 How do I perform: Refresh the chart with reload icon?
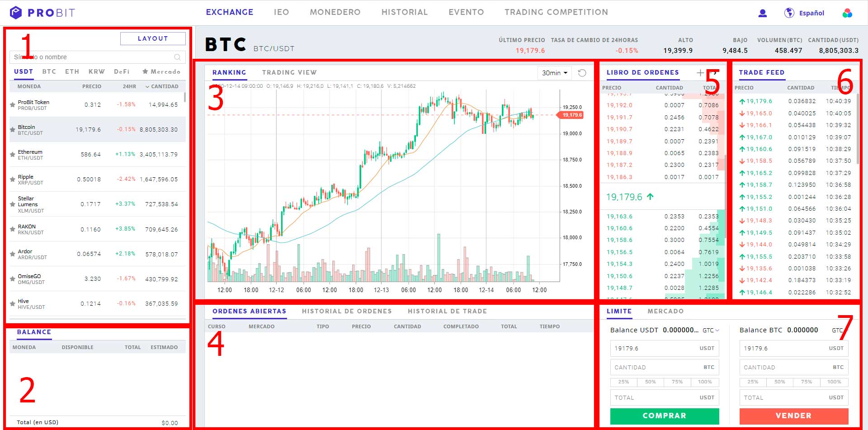[582, 73]
